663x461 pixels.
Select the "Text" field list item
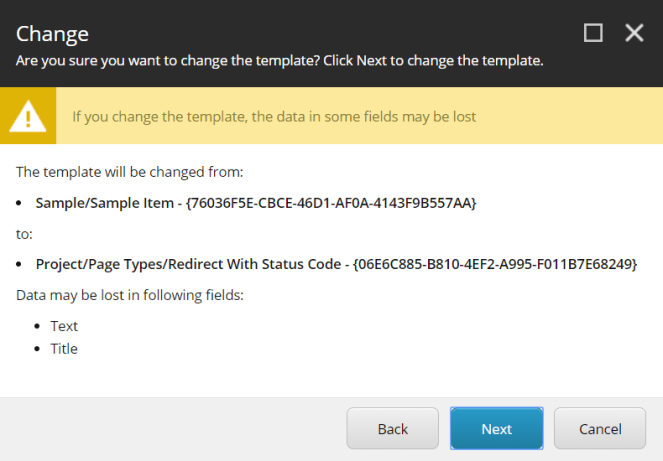tap(64, 326)
